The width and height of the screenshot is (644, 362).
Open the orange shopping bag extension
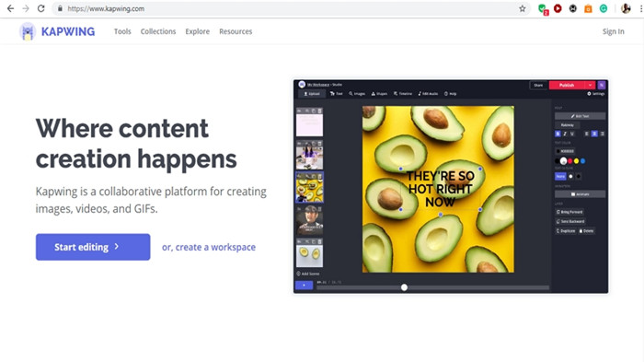[588, 8]
